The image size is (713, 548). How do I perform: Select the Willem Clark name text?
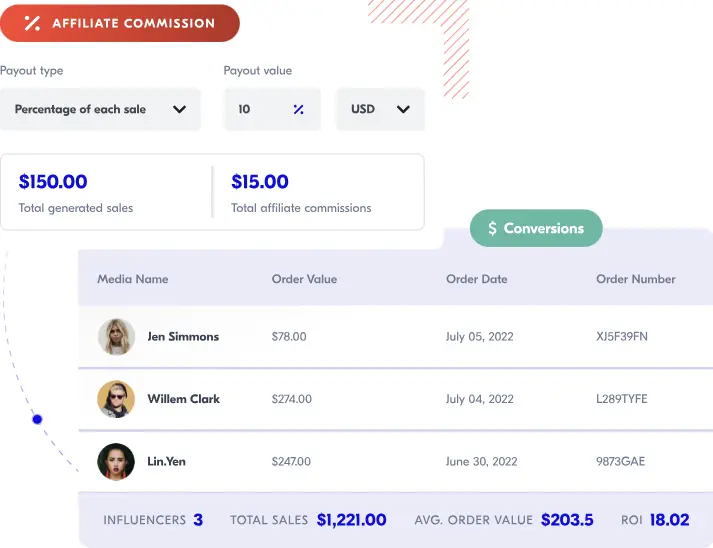[x=183, y=399]
